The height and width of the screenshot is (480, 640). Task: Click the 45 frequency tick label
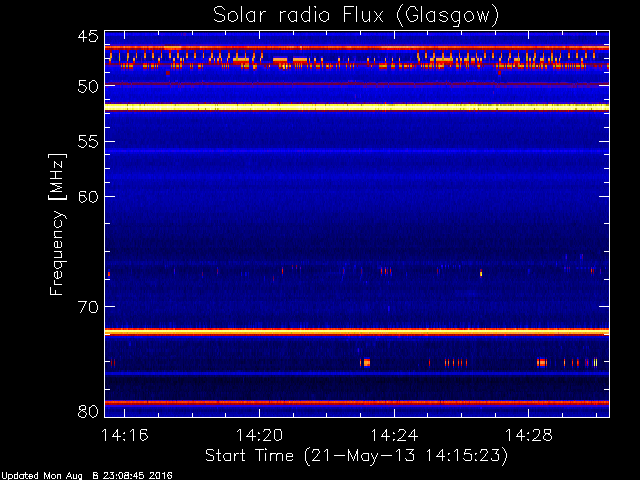[x=88, y=36]
